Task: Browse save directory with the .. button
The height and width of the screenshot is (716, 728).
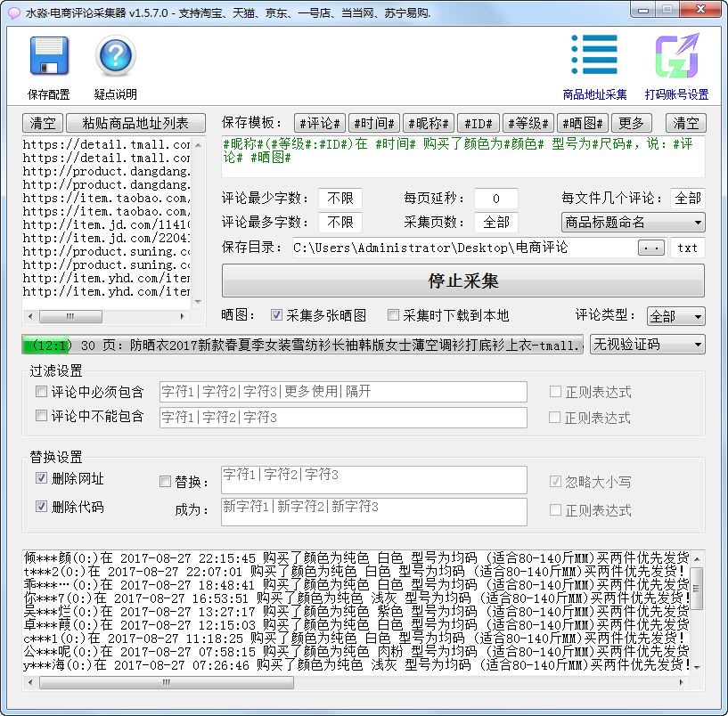Action: (651, 248)
